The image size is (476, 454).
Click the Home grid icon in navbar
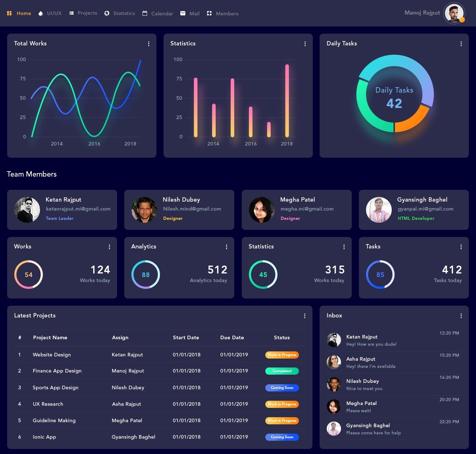pyautogui.click(x=9, y=13)
